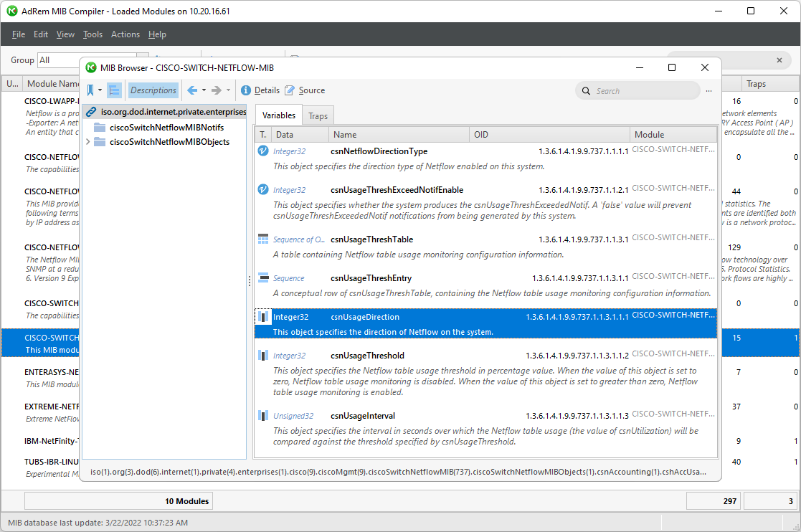
Task: Toggle the Descriptions button
Action: coord(153,90)
